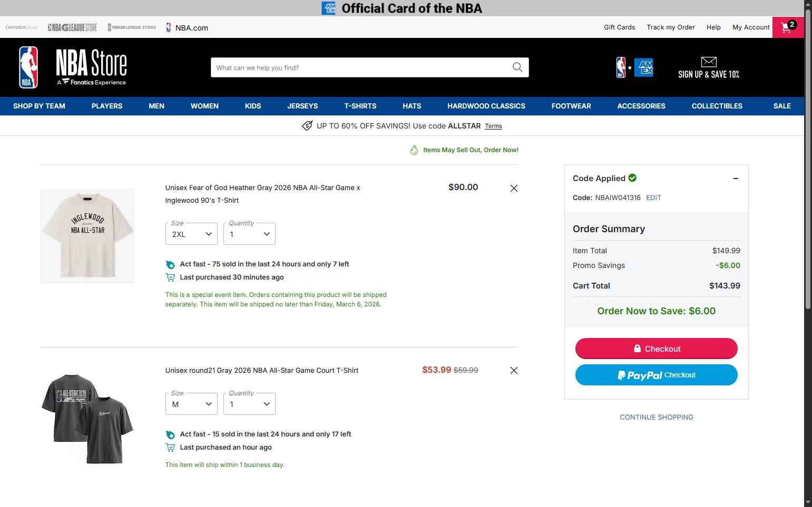Open the Help link
The width and height of the screenshot is (812, 507).
pos(713,27)
